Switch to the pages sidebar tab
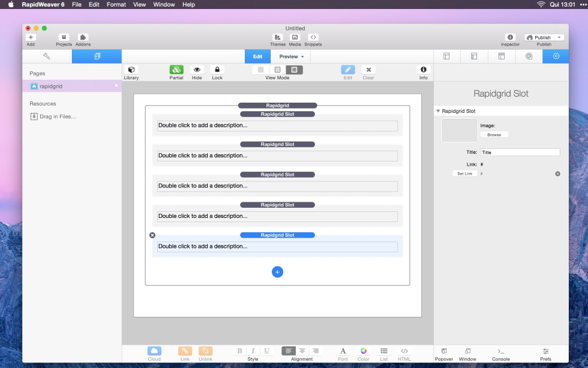Image resolution: width=588 pixels, height=368 pixels. coord(97,56)
